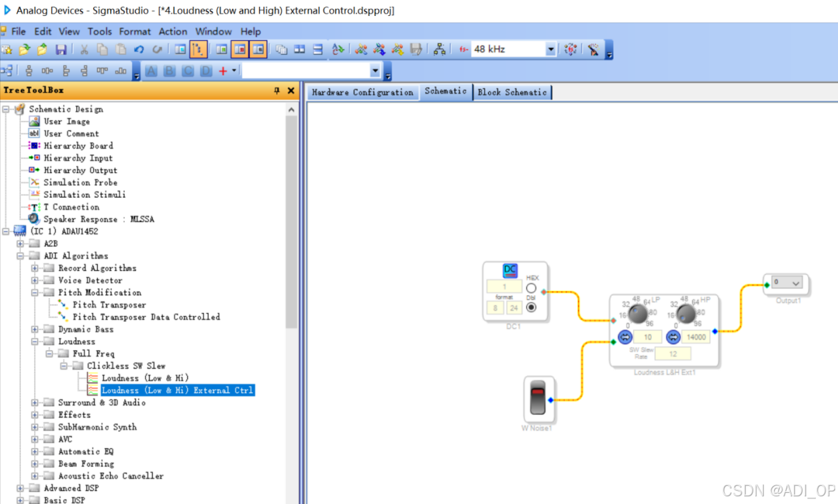The height and width of the screenshot is (504, 838).
Task: Toggle the orange tree-view toolbar button
Action: [x=199, y=49]
